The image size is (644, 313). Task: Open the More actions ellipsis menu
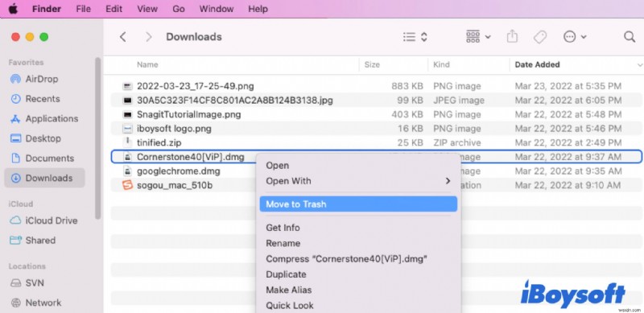575,37
